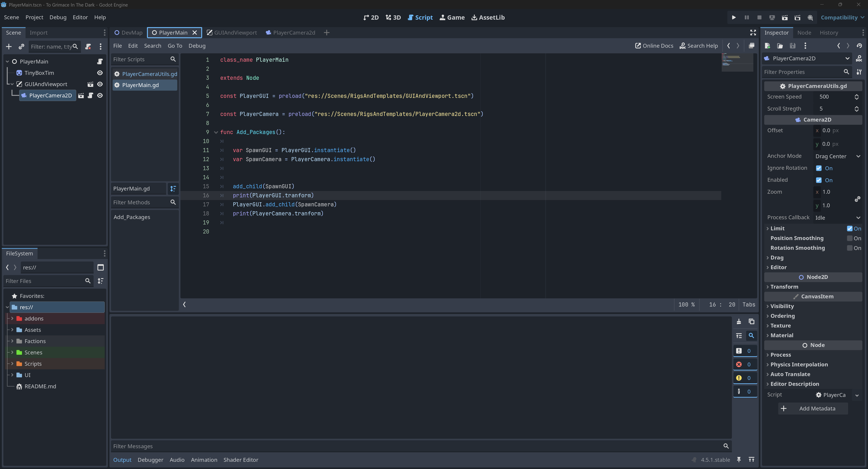868x469 pixels.
Task: Toggle alphabetical sorting of methods list
Action: tap(173, 189)
